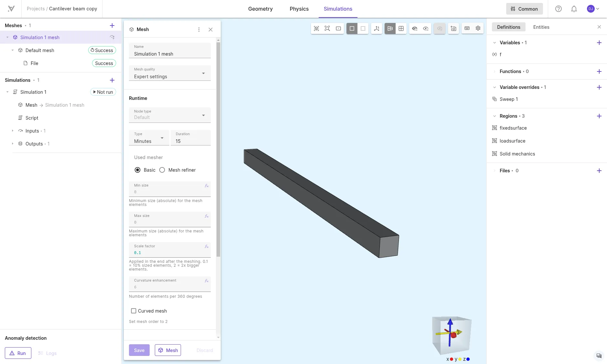This screenshot has height=364, width=607.
Task: Take a viewport screenshot with camera icon
Action: pos(453,28)
